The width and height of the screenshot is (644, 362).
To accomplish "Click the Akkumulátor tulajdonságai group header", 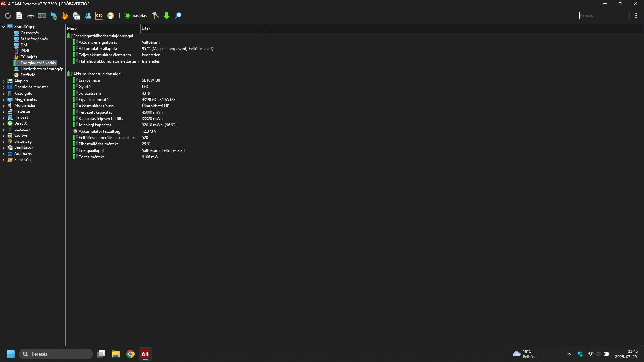I will point(97,74).
